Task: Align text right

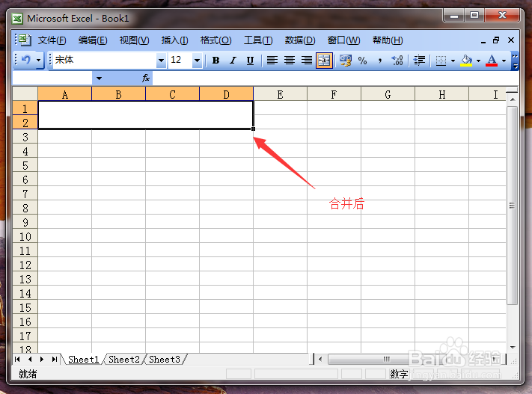Action: (307, 61)
